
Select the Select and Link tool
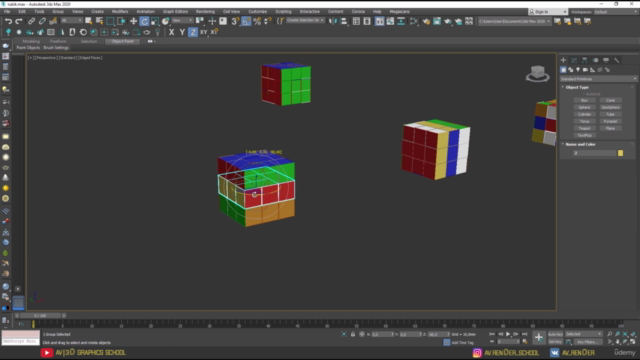[x=31, y=21]
